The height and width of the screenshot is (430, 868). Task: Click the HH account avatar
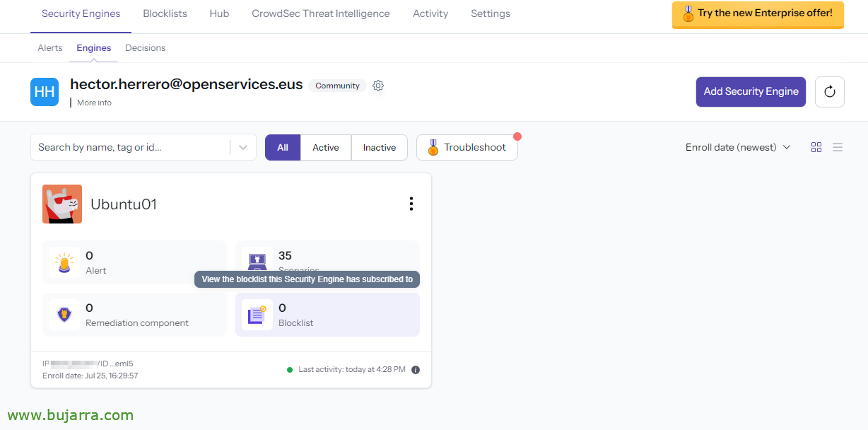(x=45, y=92)
